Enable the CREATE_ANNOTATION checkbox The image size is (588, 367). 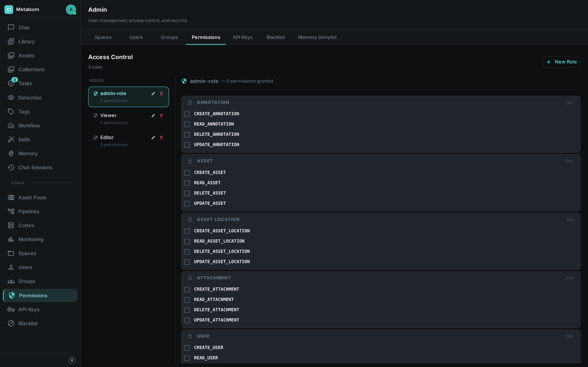click(x=187, y=114)
